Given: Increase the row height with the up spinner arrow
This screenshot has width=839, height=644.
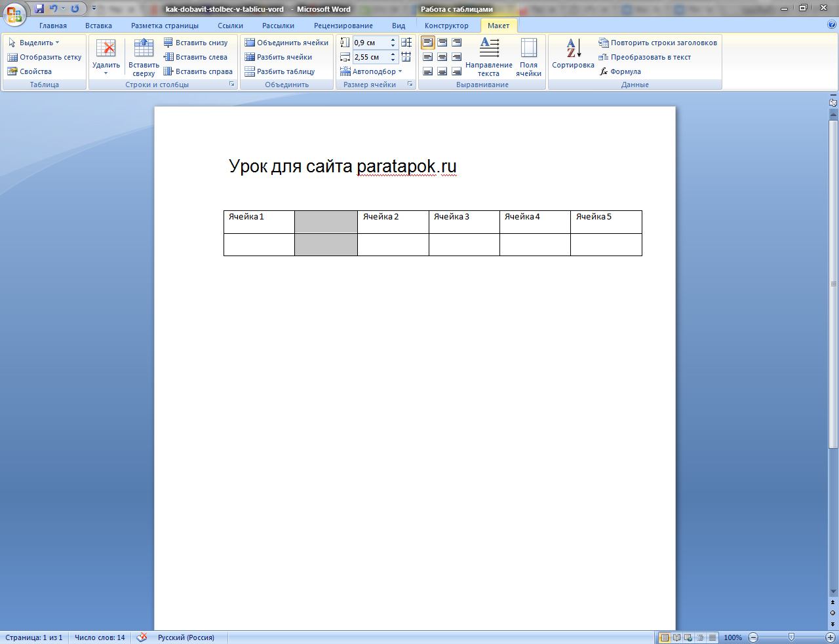Looking at the screenshot, I should pos(393,40).
